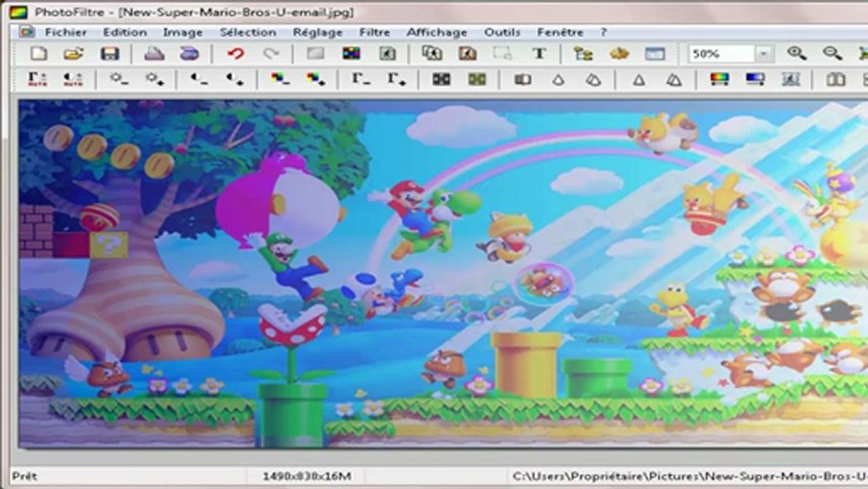
Task: Click the PhotoFiltre title bar icon
Action: tap(18, 12)
